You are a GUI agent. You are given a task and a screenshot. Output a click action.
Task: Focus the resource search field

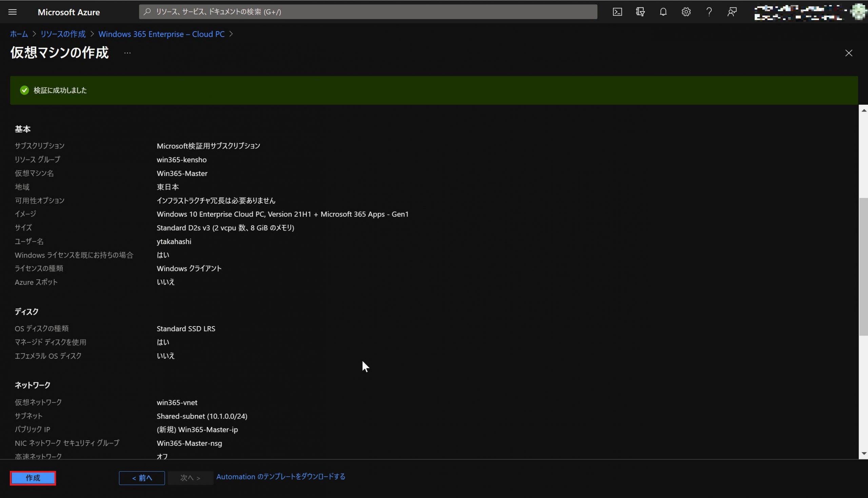368,12
